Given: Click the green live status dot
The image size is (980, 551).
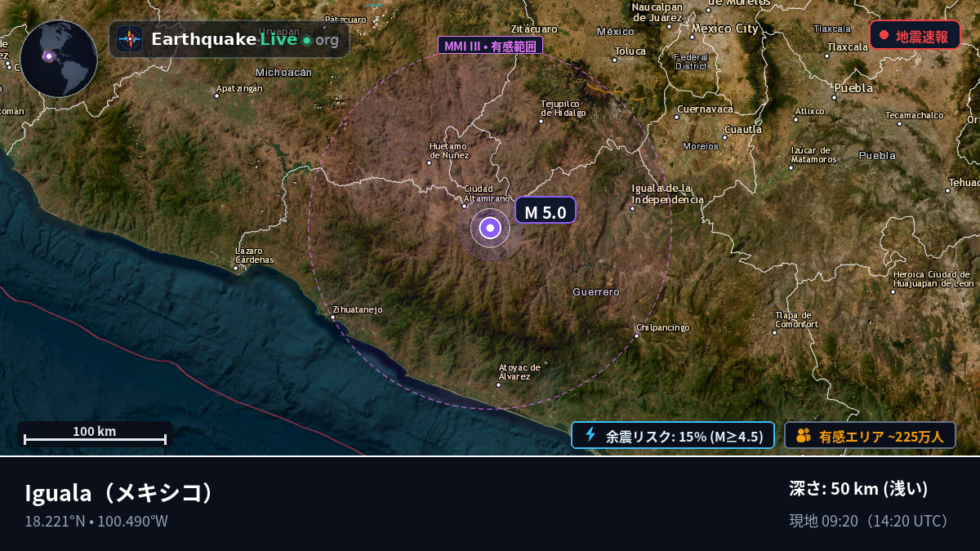Looking at the screenshot, I should 306,40.
